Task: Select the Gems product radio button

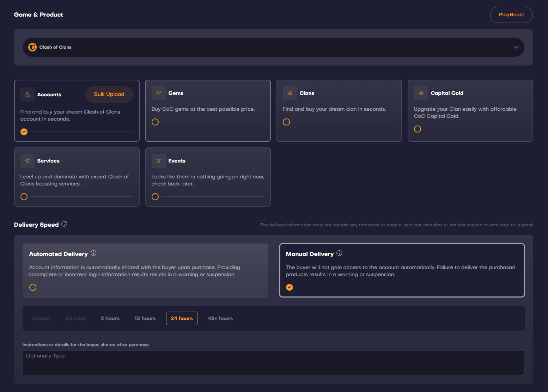Action: pos(155,122)
